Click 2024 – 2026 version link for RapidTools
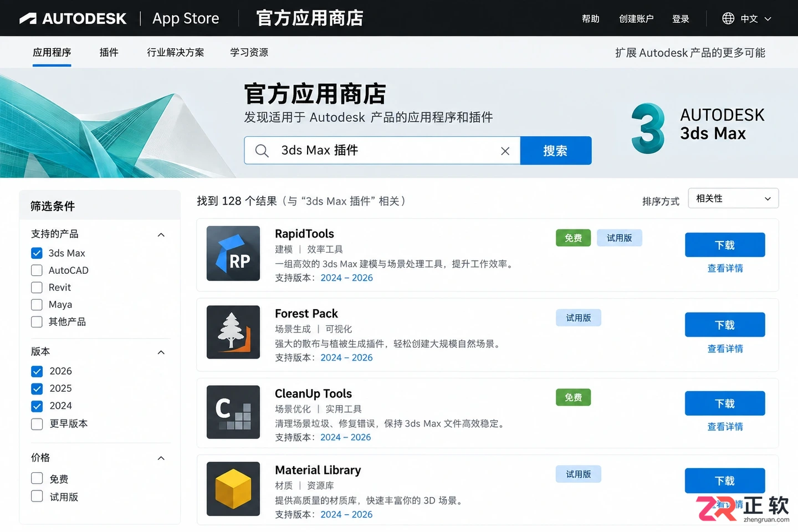 347,278
